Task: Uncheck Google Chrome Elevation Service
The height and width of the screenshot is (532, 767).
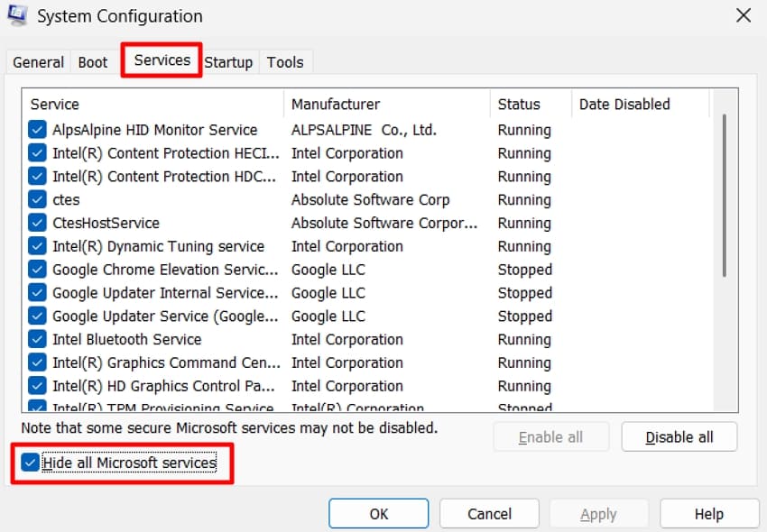Action: click(36, 270)
